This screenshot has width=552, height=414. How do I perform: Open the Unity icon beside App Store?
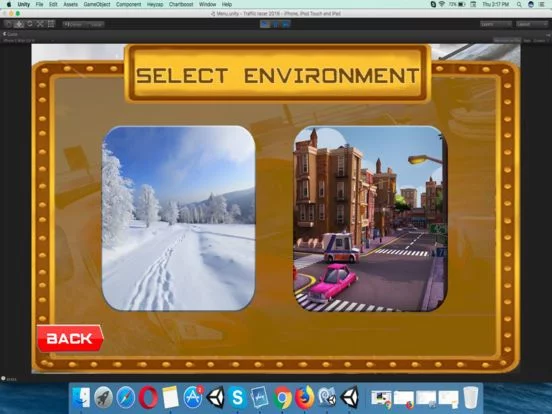pyautogui.click(x=215, y=397)
